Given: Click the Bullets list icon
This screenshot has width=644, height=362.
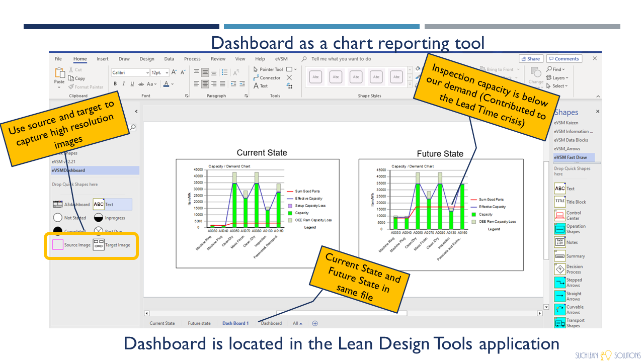Looking at the screenshot, I should [x=224, y=72].
